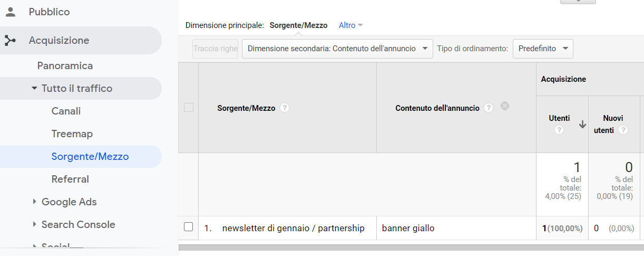The height and width of the screenshot is (256, 644).
Task: Click the Acquisizione branch icon
Action: 10,41
